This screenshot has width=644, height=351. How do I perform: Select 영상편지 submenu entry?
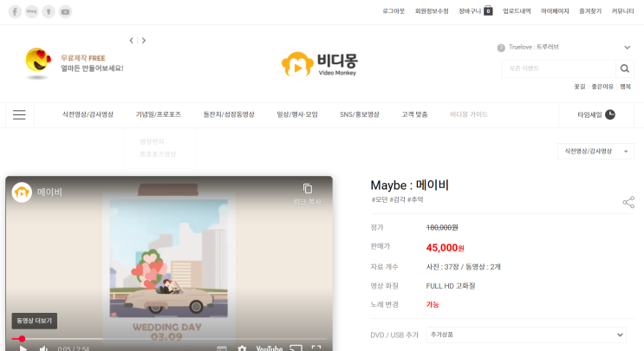point(152,141)
